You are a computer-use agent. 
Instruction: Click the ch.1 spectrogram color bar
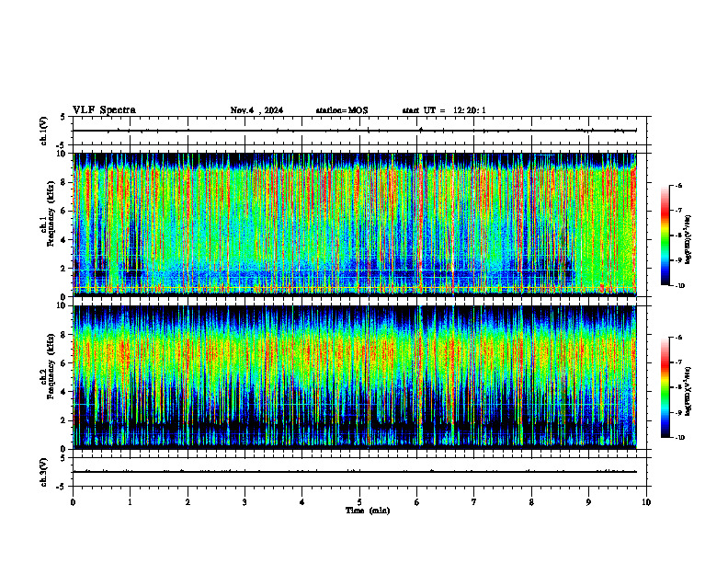[665, 236]
